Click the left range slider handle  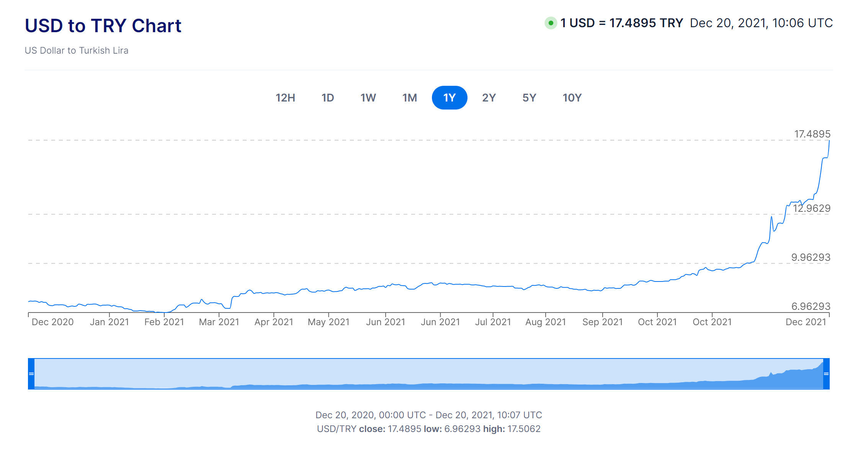31,373
